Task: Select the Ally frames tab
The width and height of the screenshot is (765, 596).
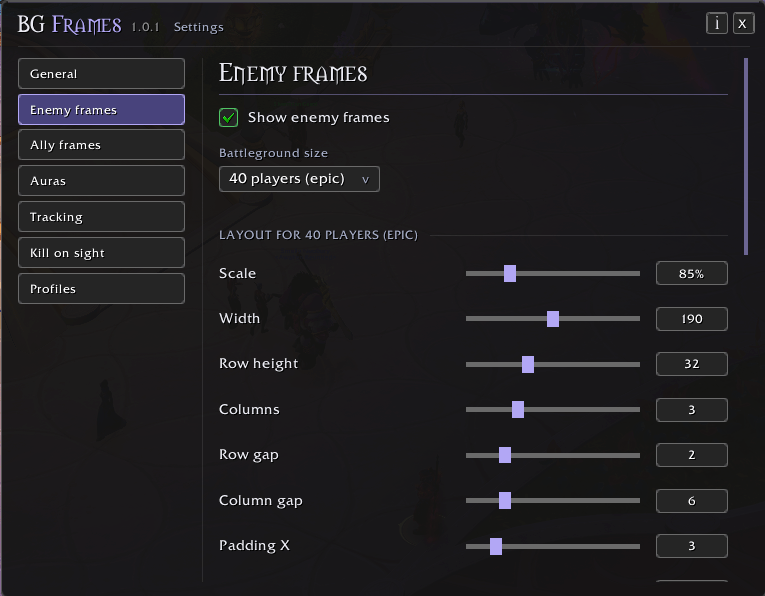Action: coord(101,145)
